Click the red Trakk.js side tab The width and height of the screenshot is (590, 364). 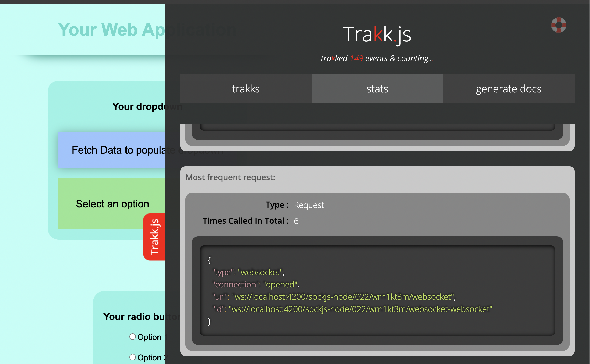coord(154,237)
